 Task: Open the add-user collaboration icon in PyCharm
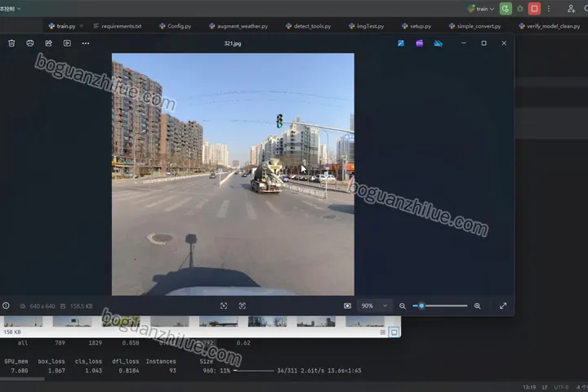pos(571,9)
